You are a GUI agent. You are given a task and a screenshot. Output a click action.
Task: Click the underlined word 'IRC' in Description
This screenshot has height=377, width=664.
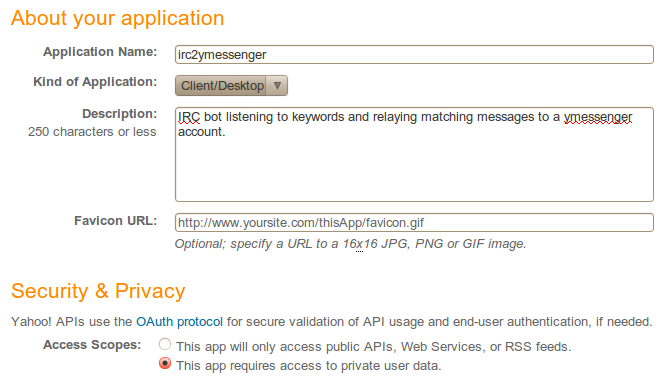[x=189, y=117]
